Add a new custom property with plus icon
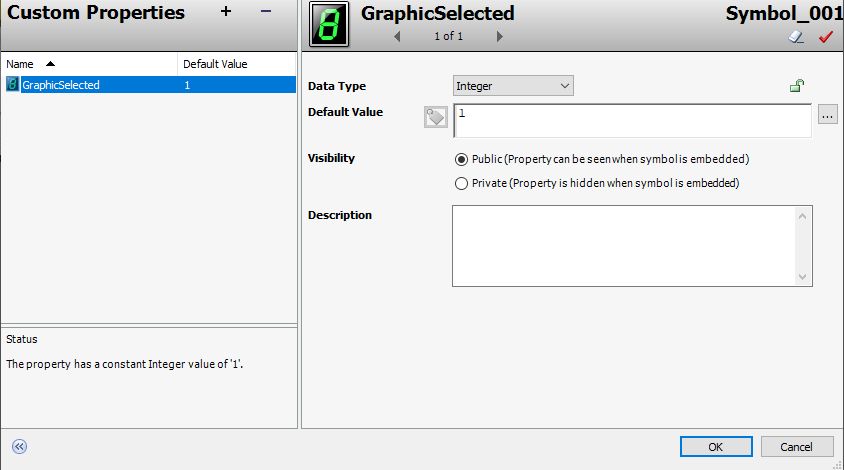The image size is (844, 470). (226, 11)
